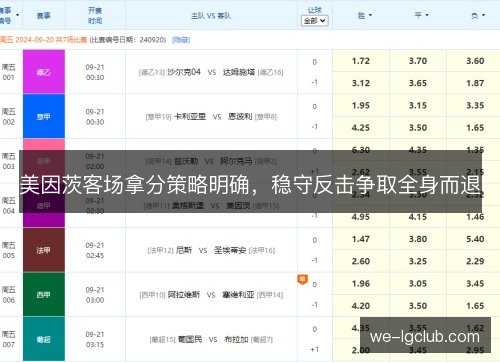
Task: Open team 葡国民 link
Action: tap(190, 339)
